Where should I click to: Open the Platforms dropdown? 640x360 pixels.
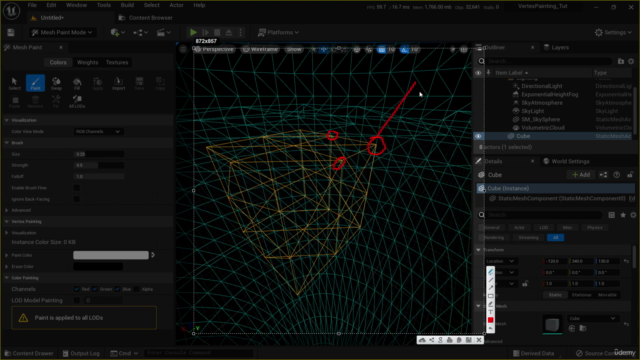coord(279,33)
